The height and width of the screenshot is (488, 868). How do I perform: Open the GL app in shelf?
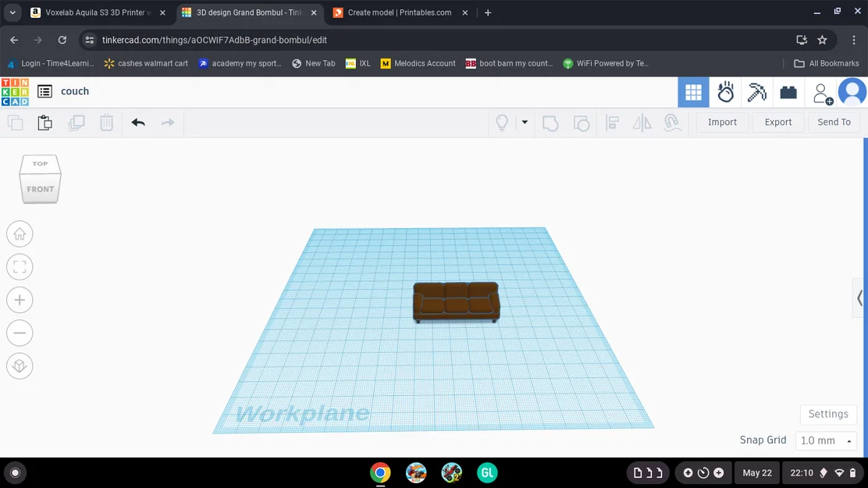coord(487,472)
